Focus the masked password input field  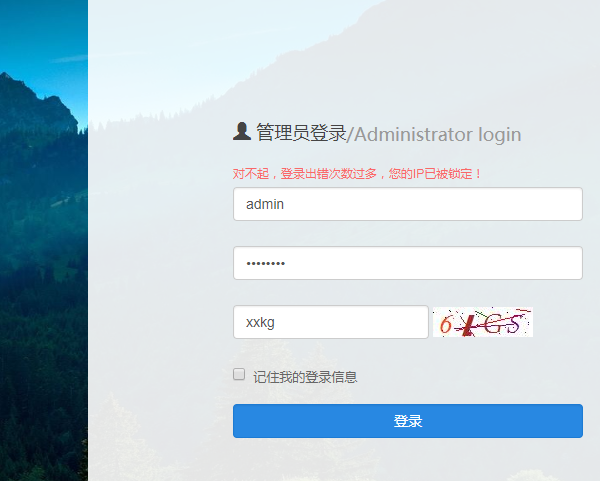[408, 263]
